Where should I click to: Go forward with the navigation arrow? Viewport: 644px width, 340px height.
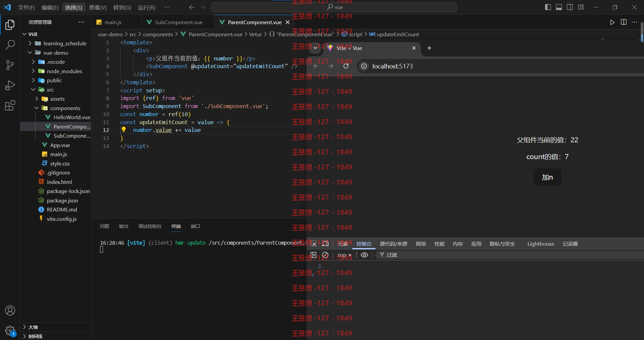point(203,7)
